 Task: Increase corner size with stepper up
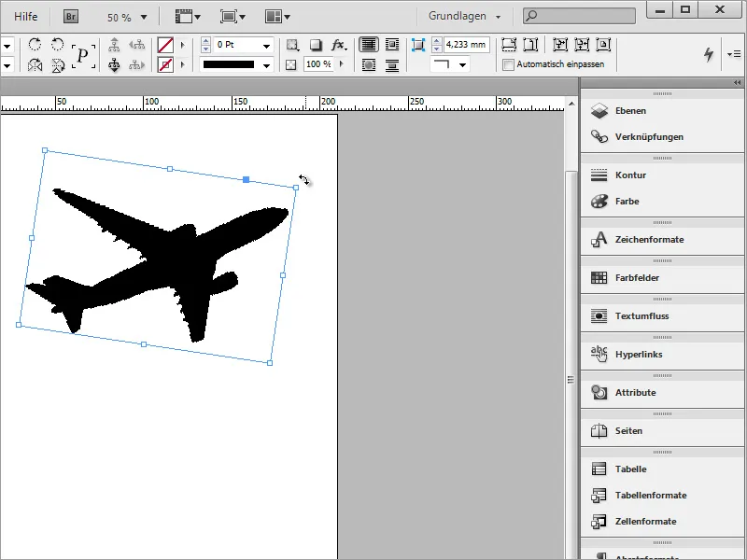point(436,41)
